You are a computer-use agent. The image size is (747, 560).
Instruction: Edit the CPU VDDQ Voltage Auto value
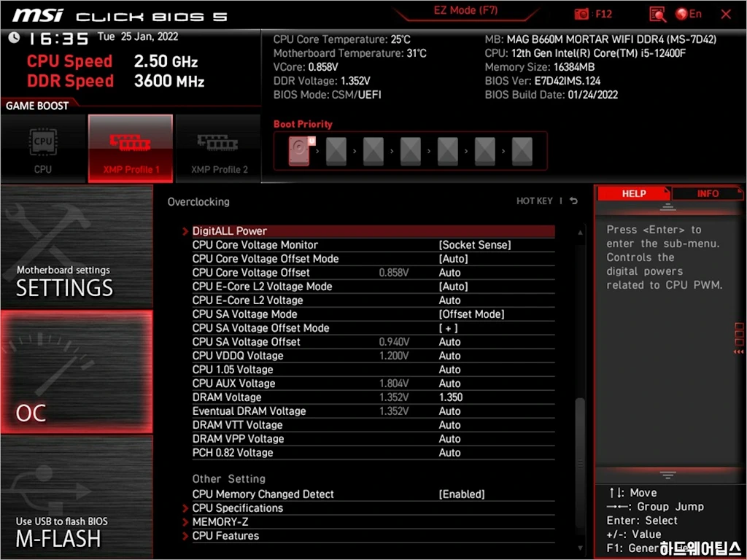tap(449, 356)
